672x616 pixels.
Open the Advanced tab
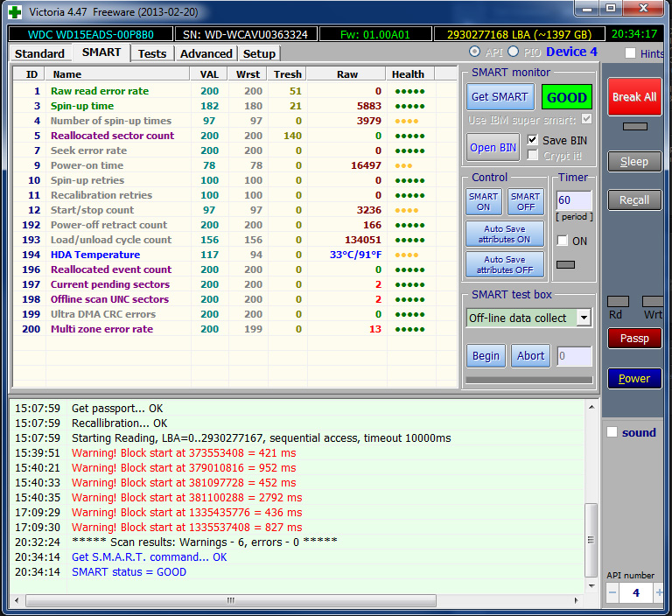pyautogui.click(x=206, y=53)
